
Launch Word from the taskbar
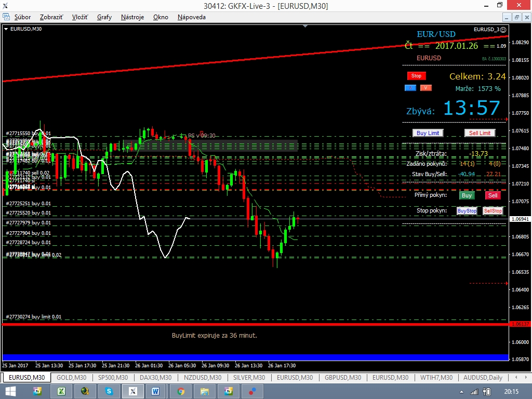coord(156,391)
